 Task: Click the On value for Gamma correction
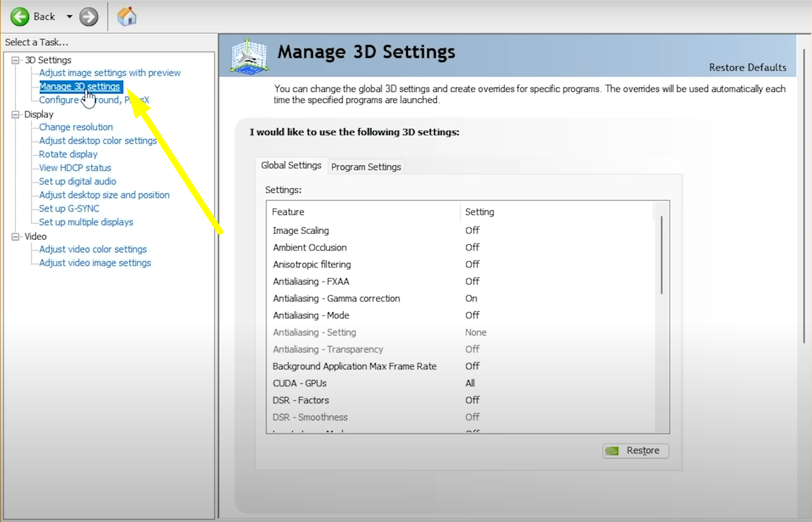coord(471,299)
